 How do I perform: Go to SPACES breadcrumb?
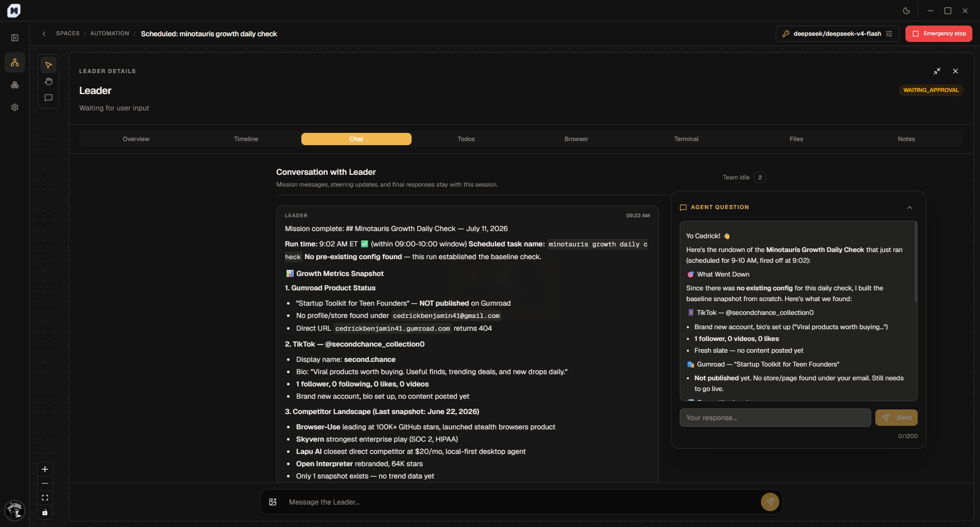click(x=68, y=33)
